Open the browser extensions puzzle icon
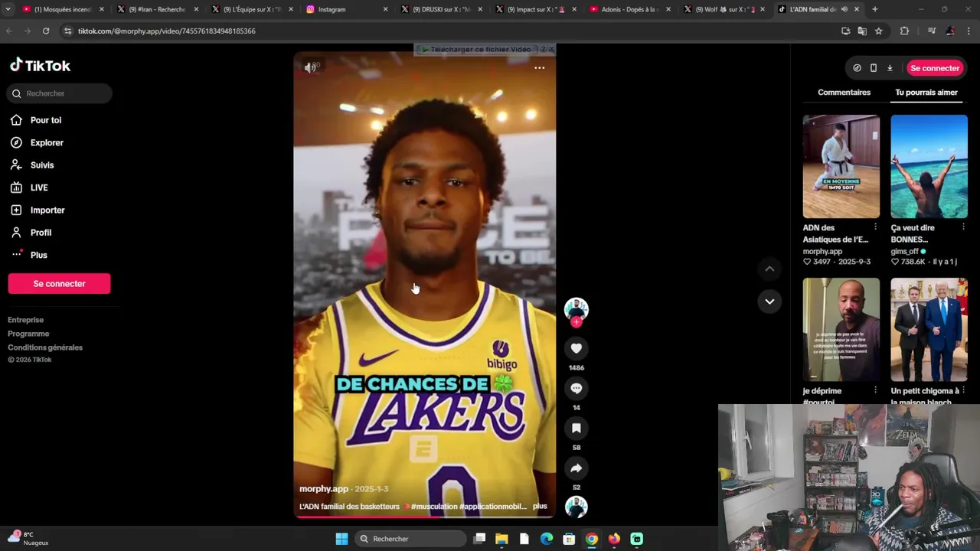 pos(904,31)
